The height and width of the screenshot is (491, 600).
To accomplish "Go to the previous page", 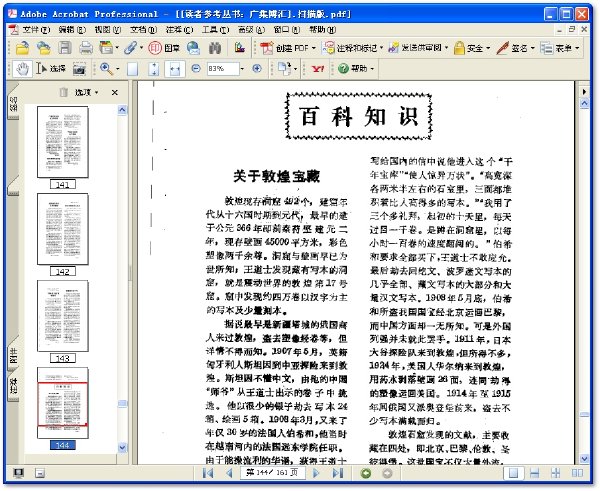I will tap(230, 473).
